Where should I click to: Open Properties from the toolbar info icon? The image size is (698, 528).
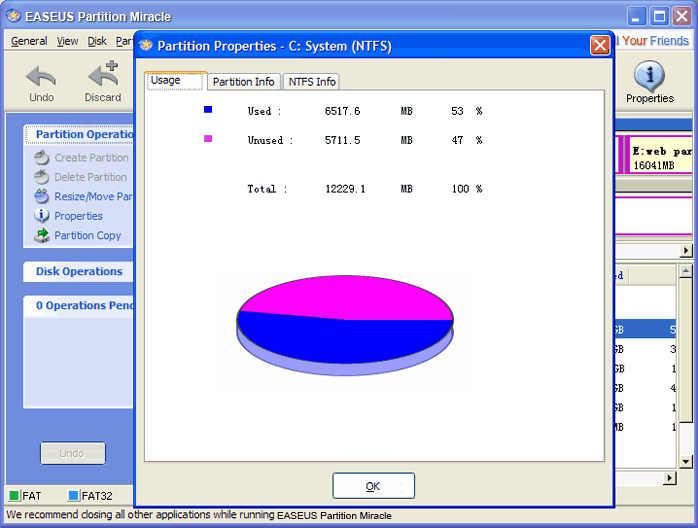click(x=650, y=75)
